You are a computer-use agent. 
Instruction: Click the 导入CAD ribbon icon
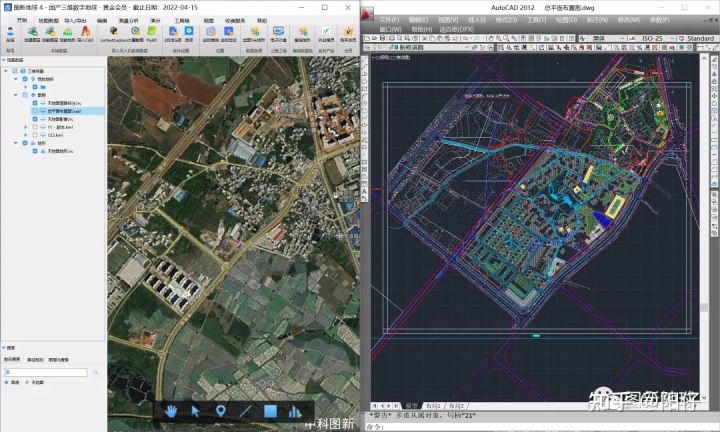[x=85, y=32]
